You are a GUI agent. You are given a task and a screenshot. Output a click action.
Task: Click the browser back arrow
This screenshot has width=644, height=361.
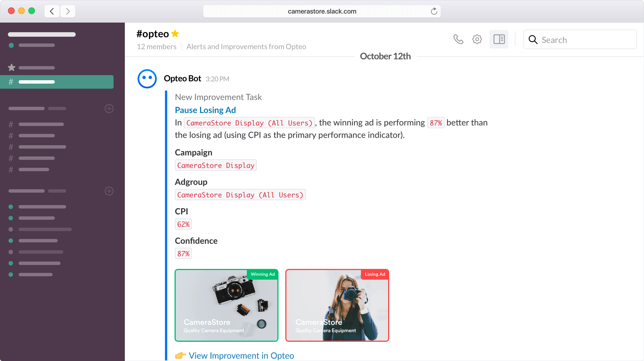[52, 11]
